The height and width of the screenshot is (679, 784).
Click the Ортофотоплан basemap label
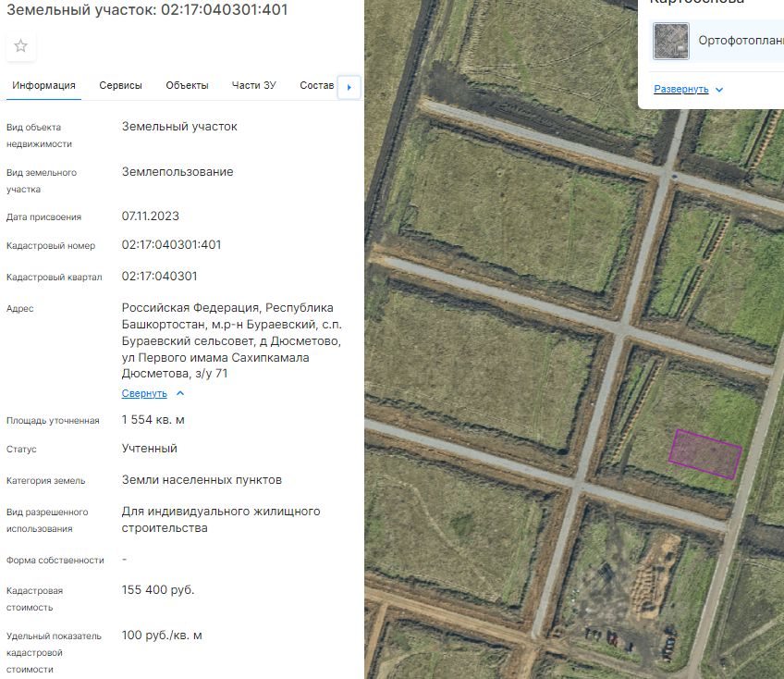coord(741,41)
